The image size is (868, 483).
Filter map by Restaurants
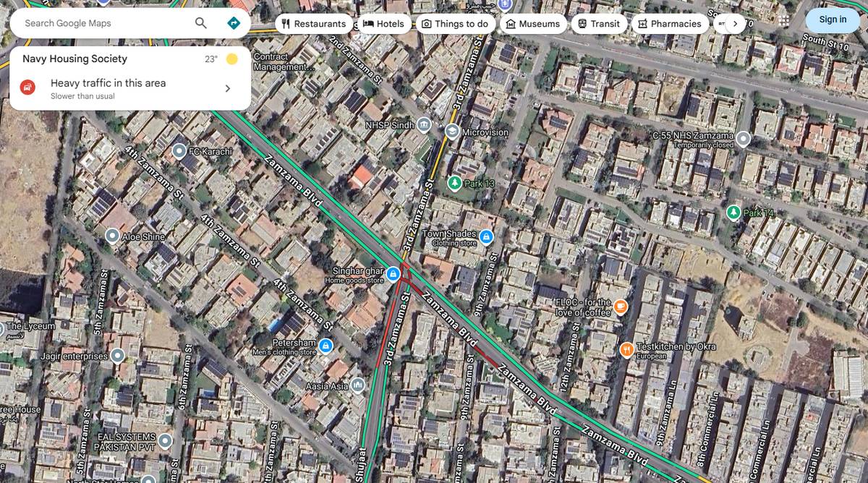tap(313, 24)
